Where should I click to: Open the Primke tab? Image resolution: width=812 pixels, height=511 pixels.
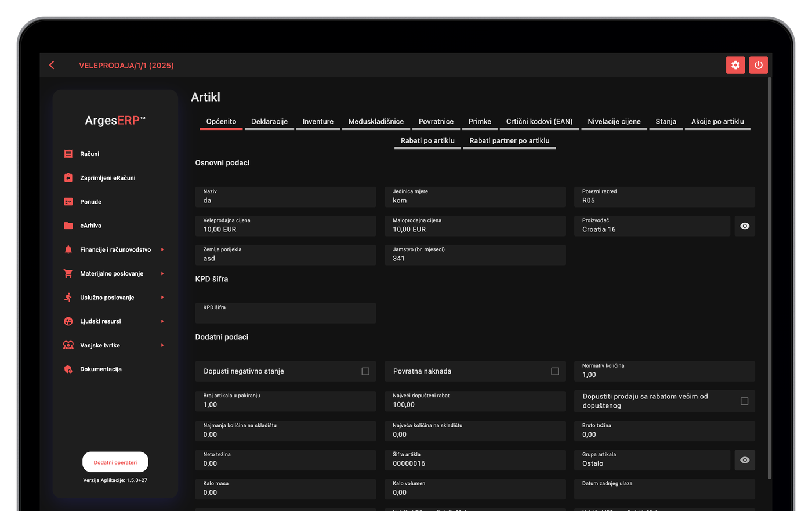tap(480, 121)
